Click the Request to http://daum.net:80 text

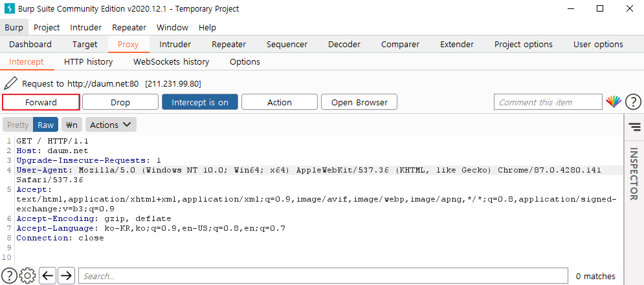(x=80, y=84)
